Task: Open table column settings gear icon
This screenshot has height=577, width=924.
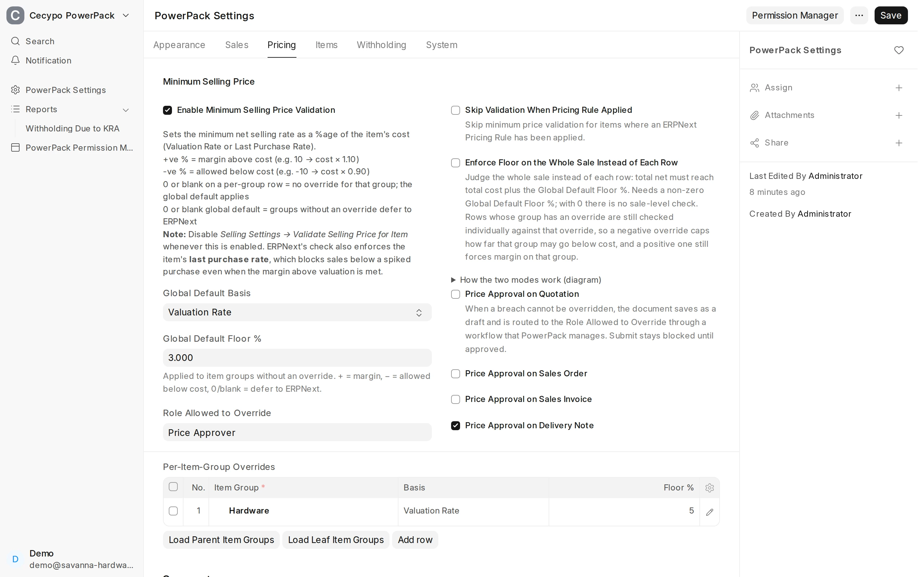Action: [x=709, y=488]
